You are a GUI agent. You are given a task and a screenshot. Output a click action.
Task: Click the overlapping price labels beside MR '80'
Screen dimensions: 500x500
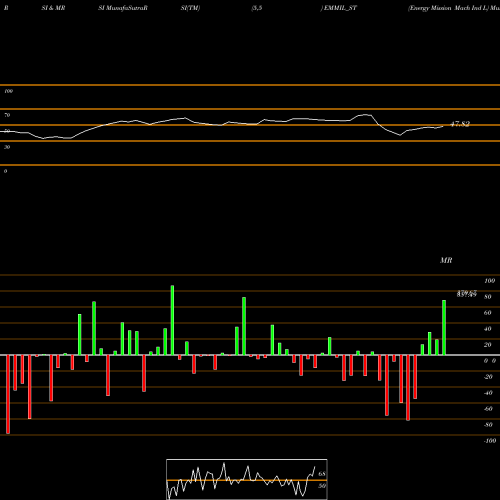point(467,294)
